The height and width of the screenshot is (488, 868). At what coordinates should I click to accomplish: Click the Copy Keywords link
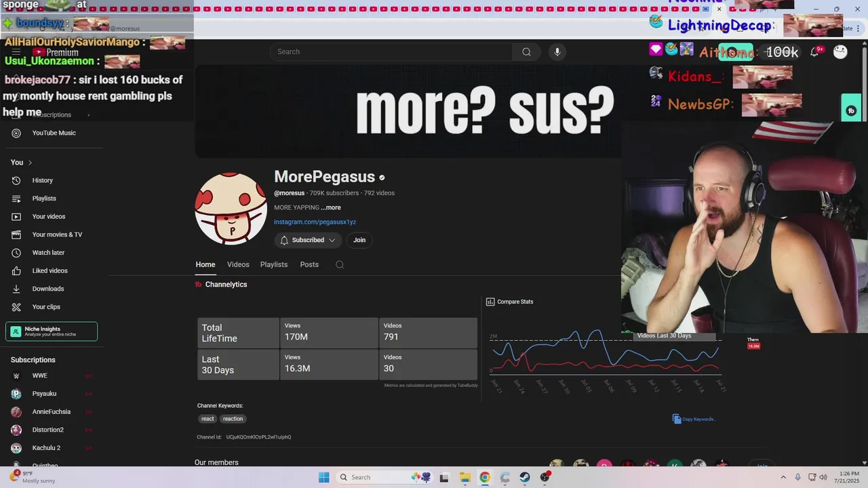click(x=698, y=419)
